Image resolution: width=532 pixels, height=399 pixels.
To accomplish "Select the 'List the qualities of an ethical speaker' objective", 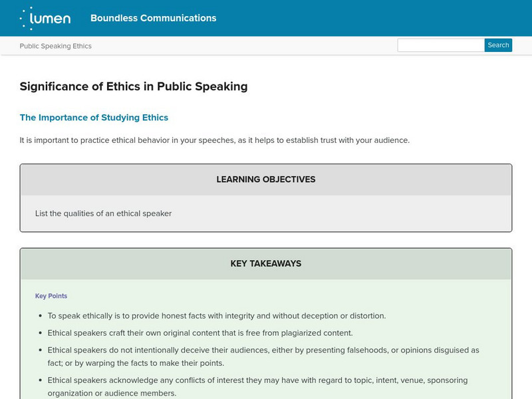I will [103, 213].
